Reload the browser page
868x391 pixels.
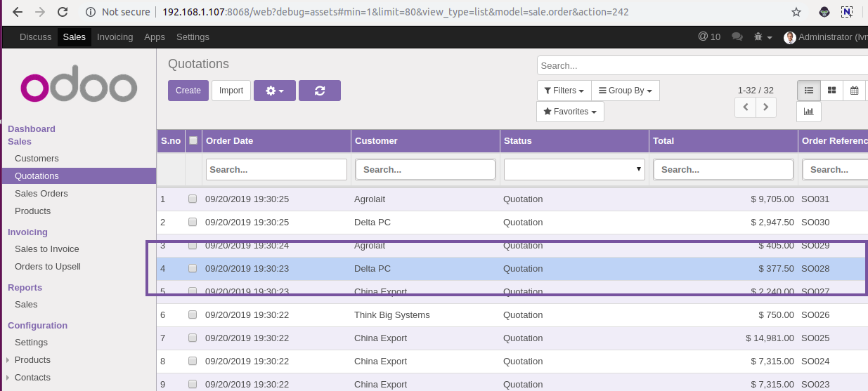(x=63, y=12)
